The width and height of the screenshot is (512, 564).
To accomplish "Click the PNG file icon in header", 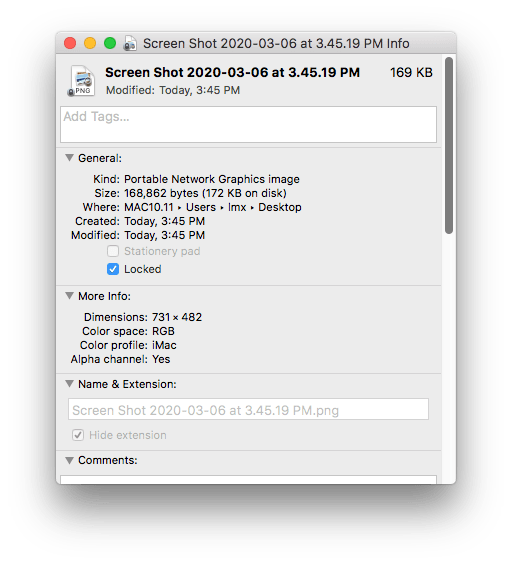I will coord(82,81).
